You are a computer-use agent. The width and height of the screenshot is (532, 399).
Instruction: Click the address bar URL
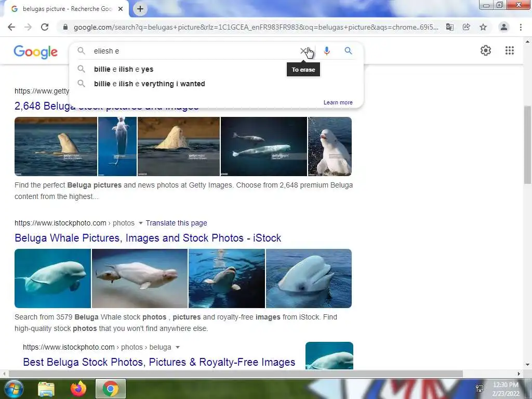[x=256, y=27]
